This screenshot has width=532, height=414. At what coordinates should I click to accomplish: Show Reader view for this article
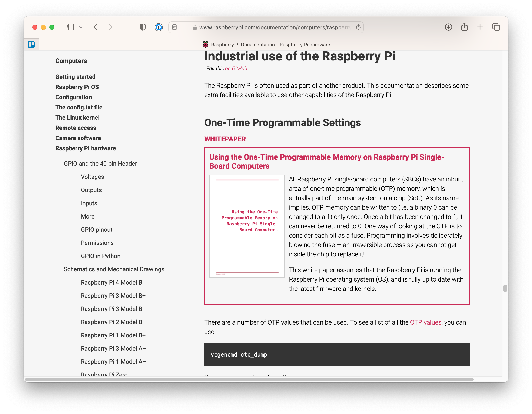(x=174, y=27)
